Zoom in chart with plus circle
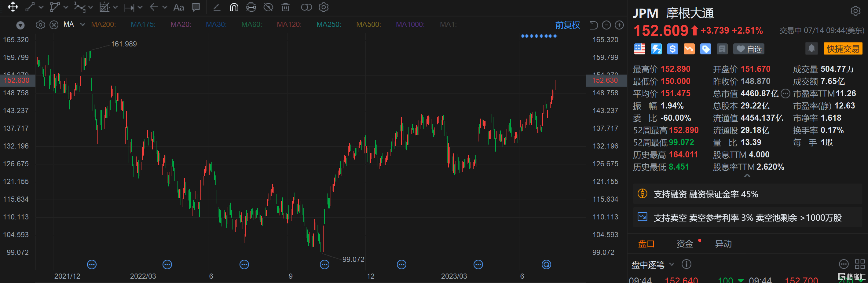The height and width of the screenshot is (283, 868). pos(619,25)
